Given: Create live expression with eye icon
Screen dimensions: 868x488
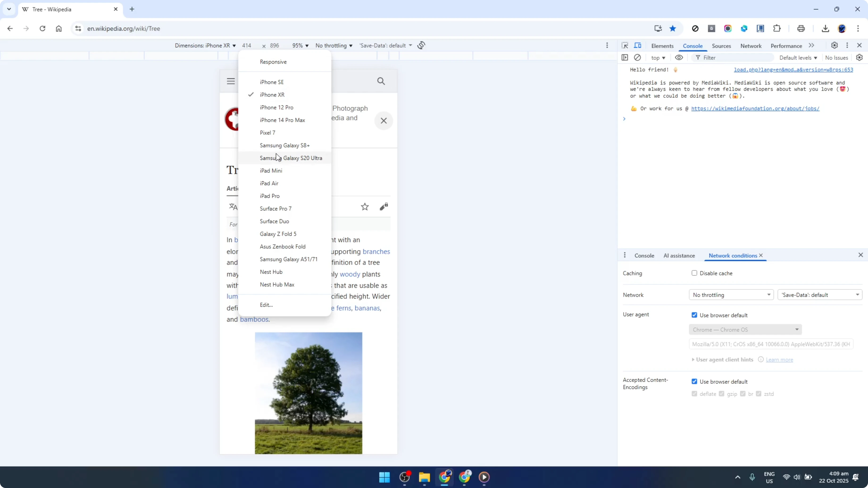Looking at the screenshot, I should [x=679, y=57].
